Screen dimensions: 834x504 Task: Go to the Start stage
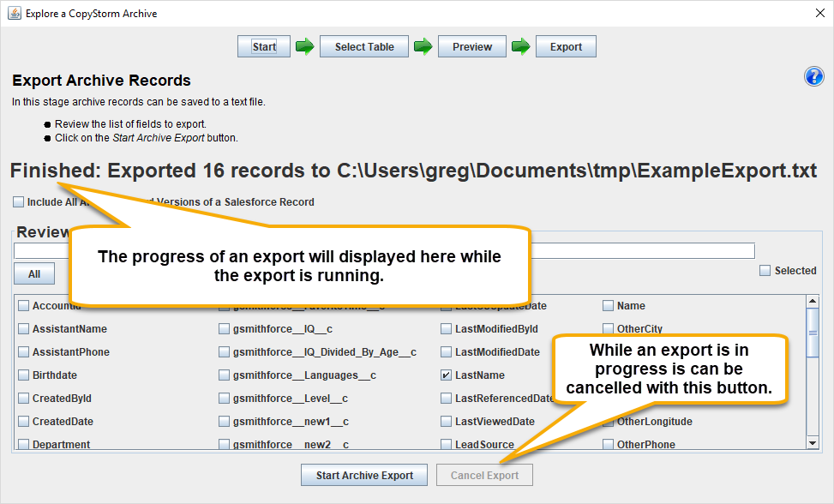264,47
